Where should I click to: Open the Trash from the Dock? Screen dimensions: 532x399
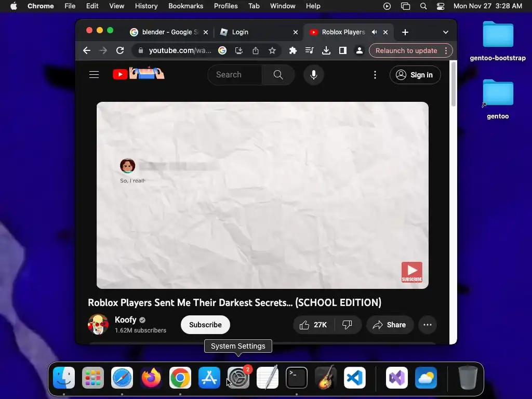click(x=468, y=378)
